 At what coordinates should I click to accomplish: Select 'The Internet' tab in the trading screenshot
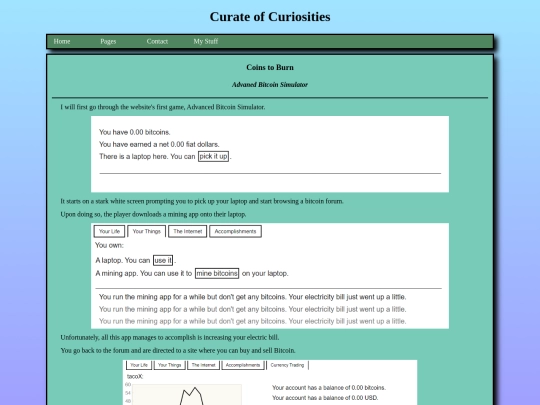click(x=203, y=365)
